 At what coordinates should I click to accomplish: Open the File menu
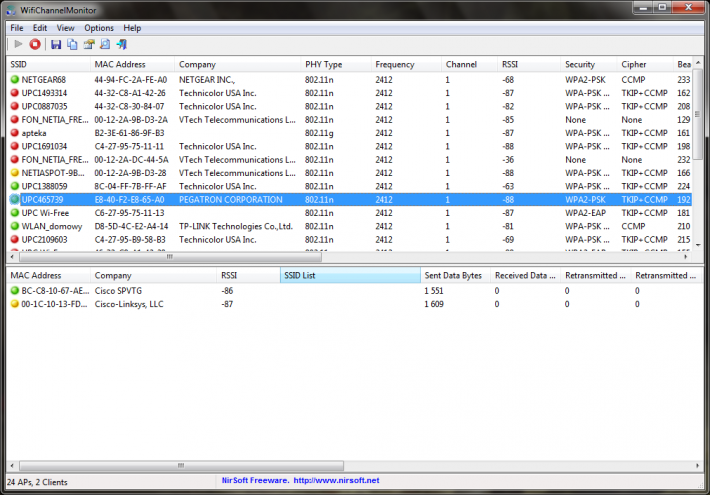[x=17, y=28]
